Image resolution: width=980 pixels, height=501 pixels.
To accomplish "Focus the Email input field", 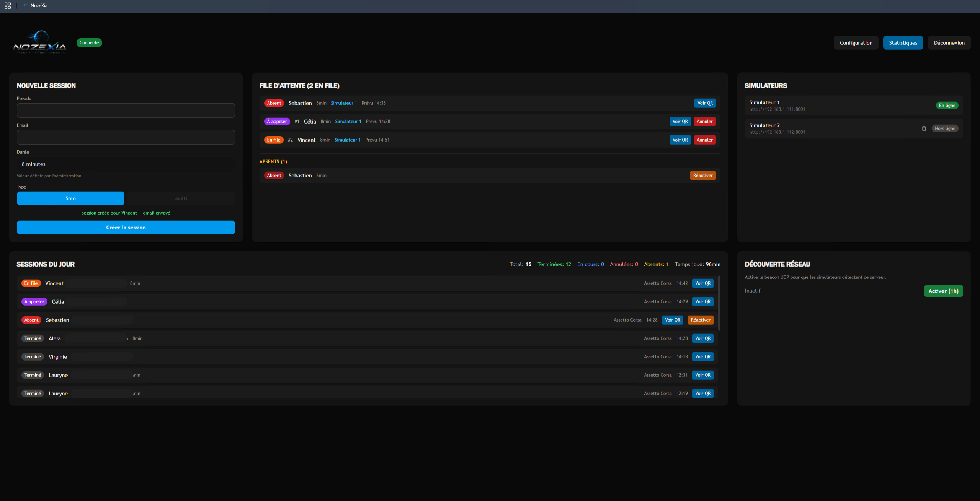I will (126, 137).
